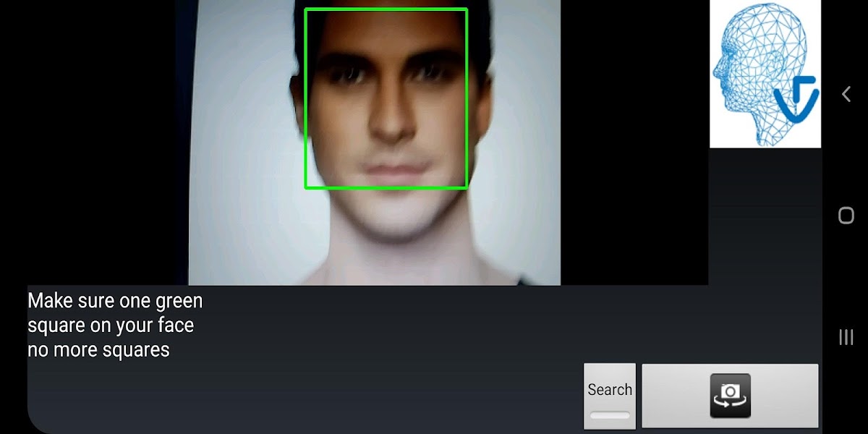This screenshot has width=868, height=434.
Task: Tap the "square on your face" text line
Action: [111, 325]
